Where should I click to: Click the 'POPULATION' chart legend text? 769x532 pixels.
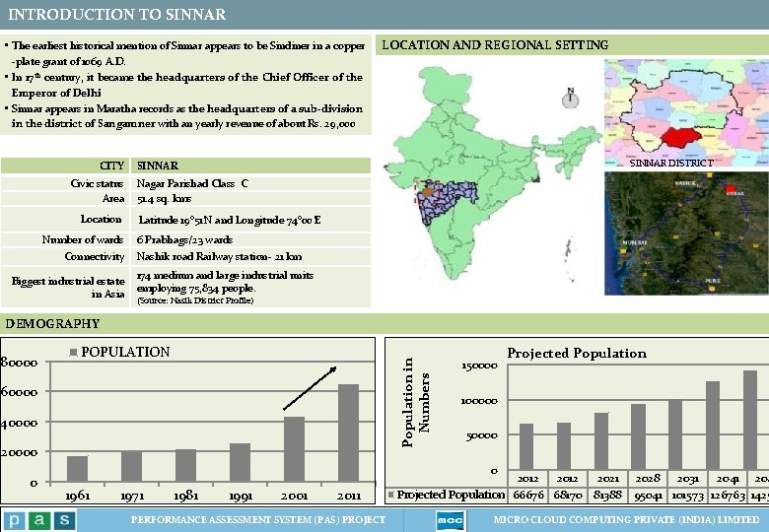(125, 353)
